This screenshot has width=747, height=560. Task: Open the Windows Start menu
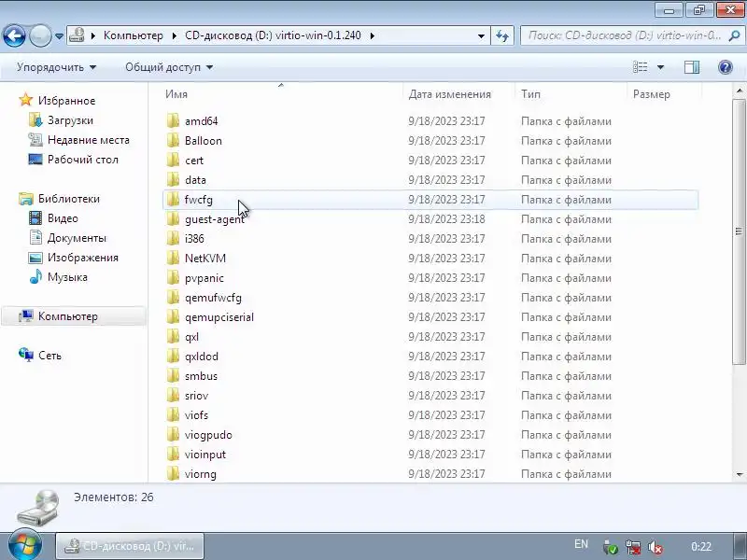coord(24,545)
